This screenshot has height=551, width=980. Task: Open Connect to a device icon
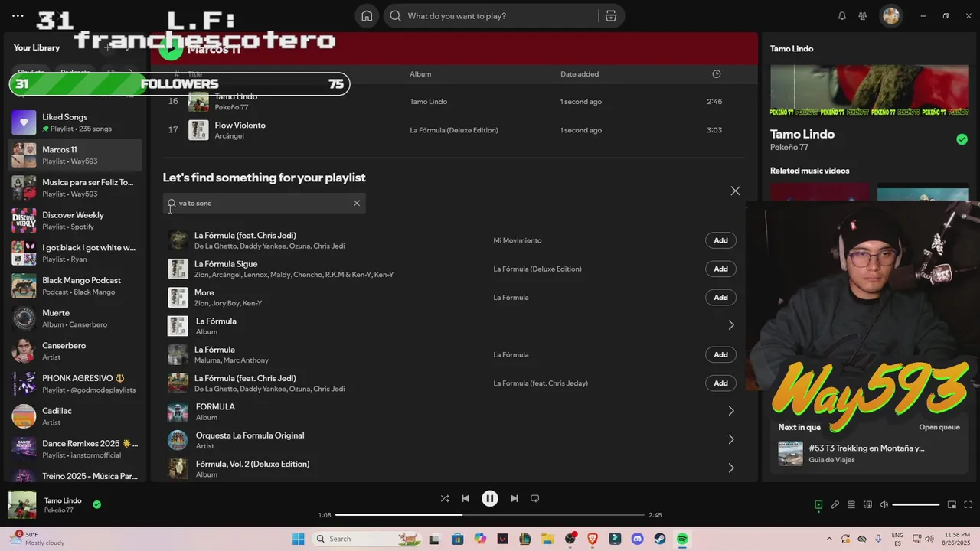867,505
